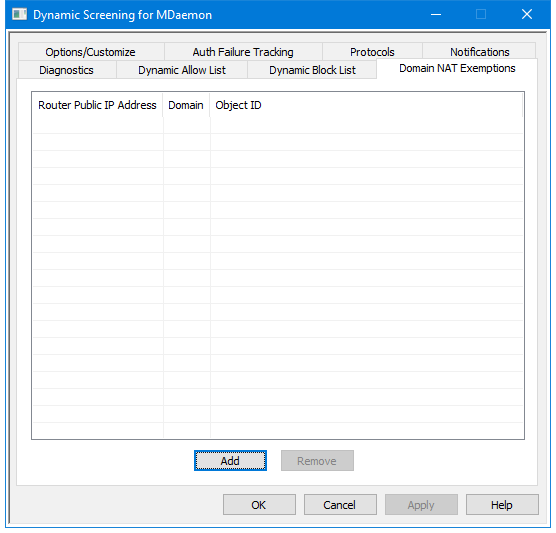
Task: Click the first empty row in the list
Action: (278, 125)
